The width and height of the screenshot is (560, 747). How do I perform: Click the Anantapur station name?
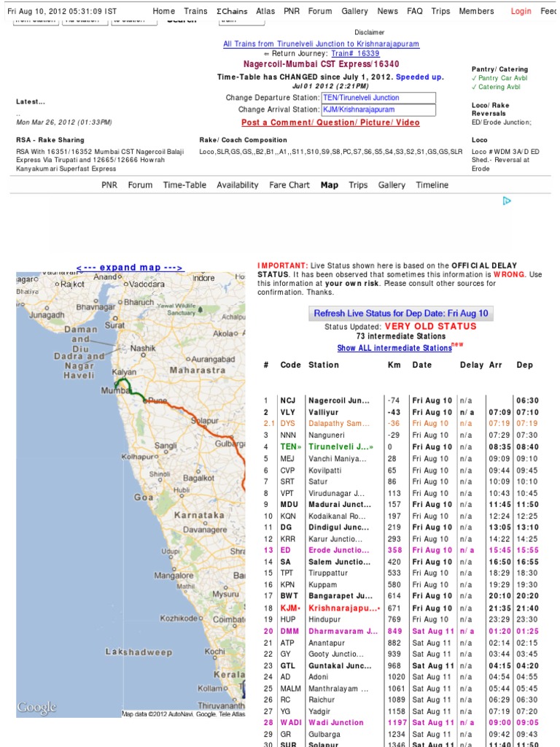327,643
